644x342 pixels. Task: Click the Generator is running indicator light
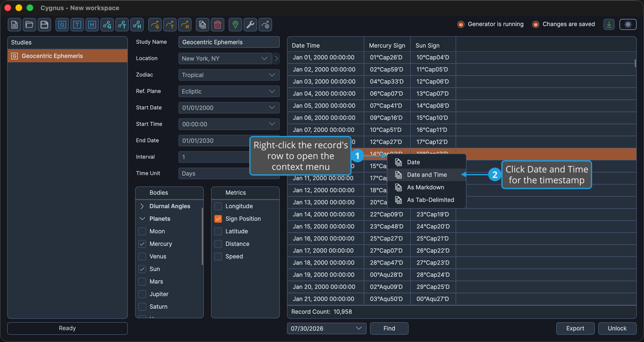point(461,24)
